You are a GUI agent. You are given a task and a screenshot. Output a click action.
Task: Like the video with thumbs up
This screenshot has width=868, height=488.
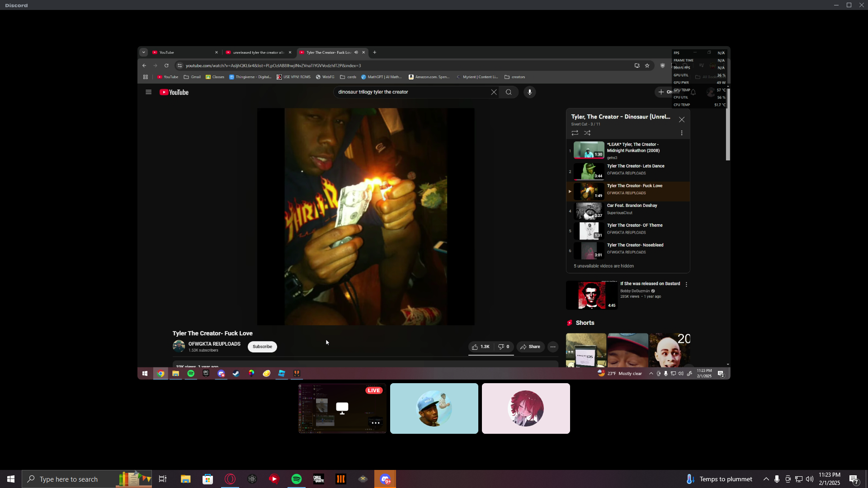click(481, 347)
